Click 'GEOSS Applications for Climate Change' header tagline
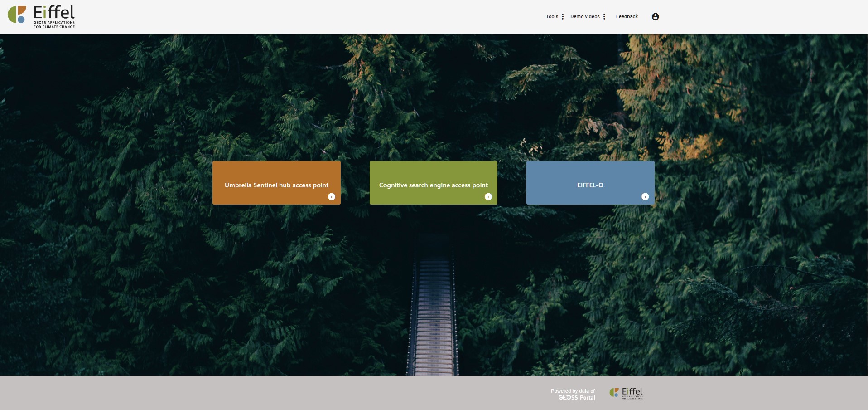 54,24
